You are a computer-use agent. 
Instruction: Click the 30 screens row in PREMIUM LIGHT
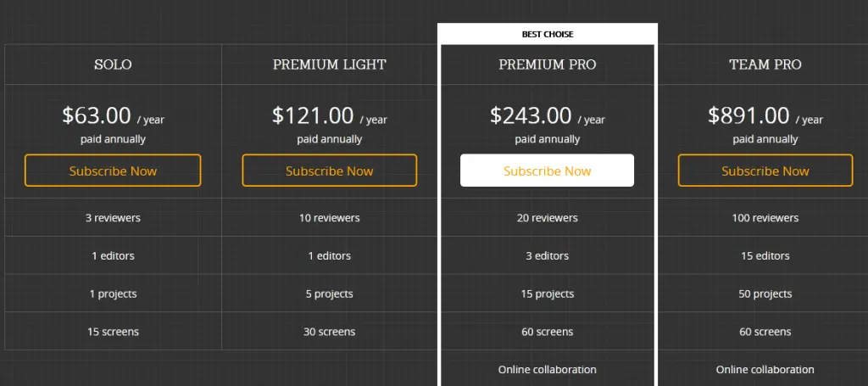[x=330, y=332]
